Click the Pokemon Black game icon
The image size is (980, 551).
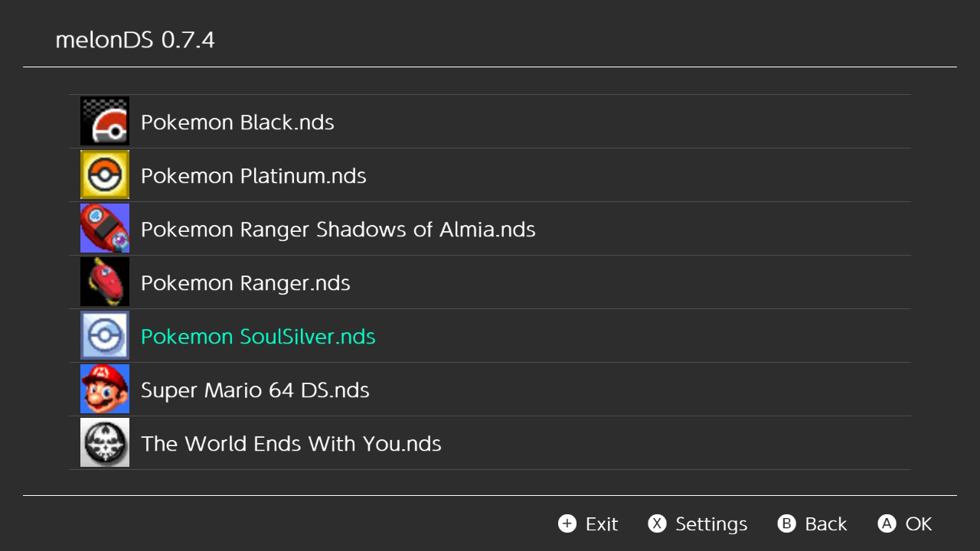coord(105,122)
